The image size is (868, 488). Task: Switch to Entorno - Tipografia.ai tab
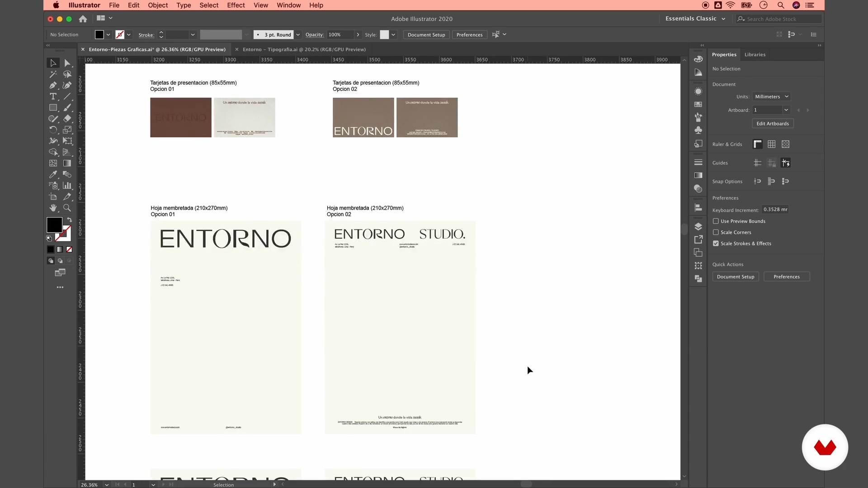tap(304, 50)
